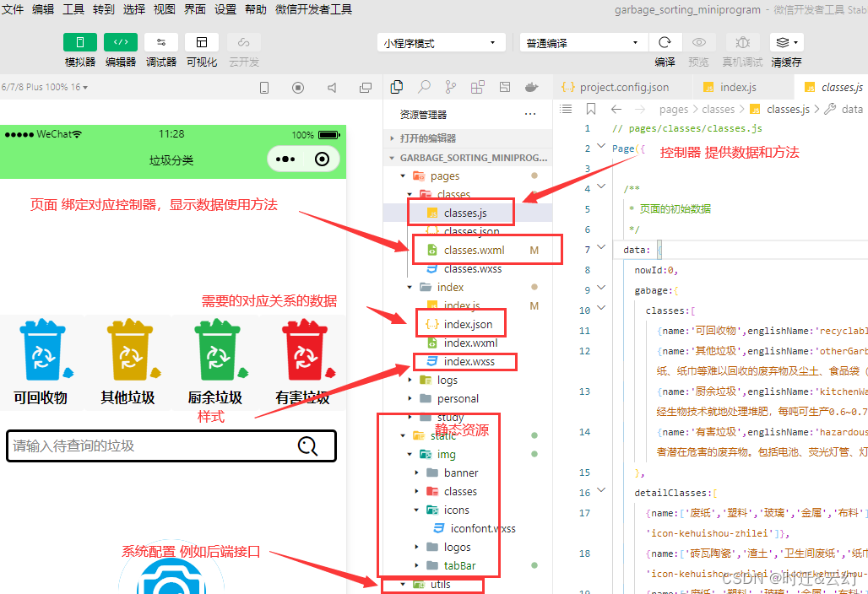Open the 清缓存 clear cache dropdown
Screen dimensions: 868x594
point(787,42)
